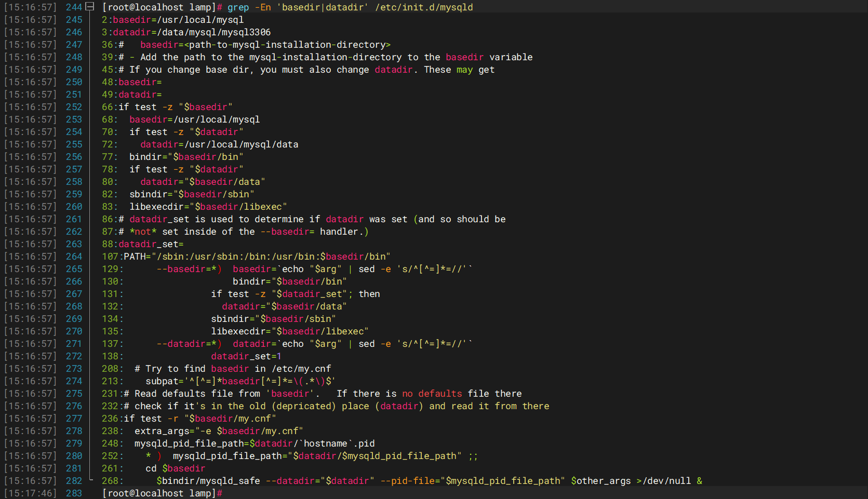Screen dimensions: 868x499
Task: Click line 232 'check if it's in the old' comment
Action: pyautogui.click(x=326, y=406)
